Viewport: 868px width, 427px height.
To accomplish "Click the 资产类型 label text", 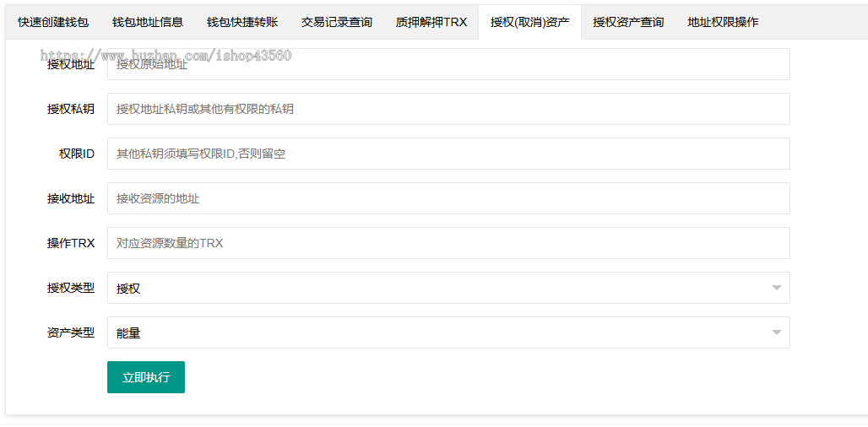I will [71, 332].
